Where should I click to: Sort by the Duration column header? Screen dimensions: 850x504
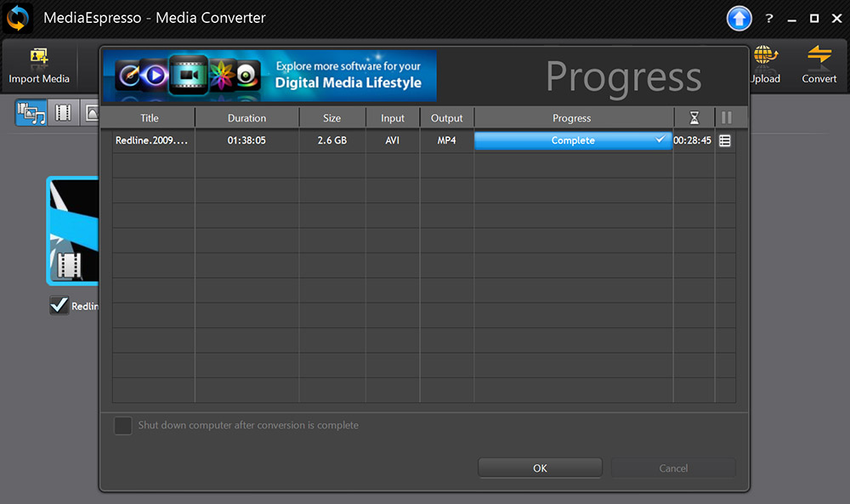point(246,118)
